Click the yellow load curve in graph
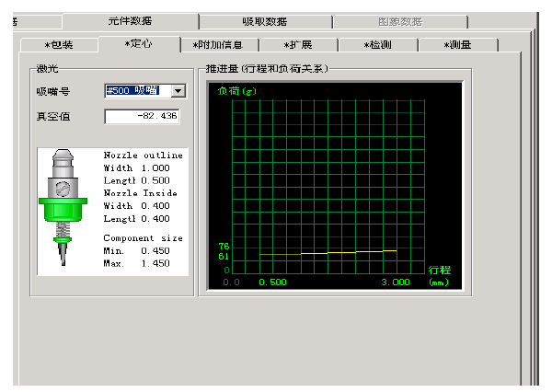Image resolution: width=552 pixels, height=392 pixels. point(328,252)
